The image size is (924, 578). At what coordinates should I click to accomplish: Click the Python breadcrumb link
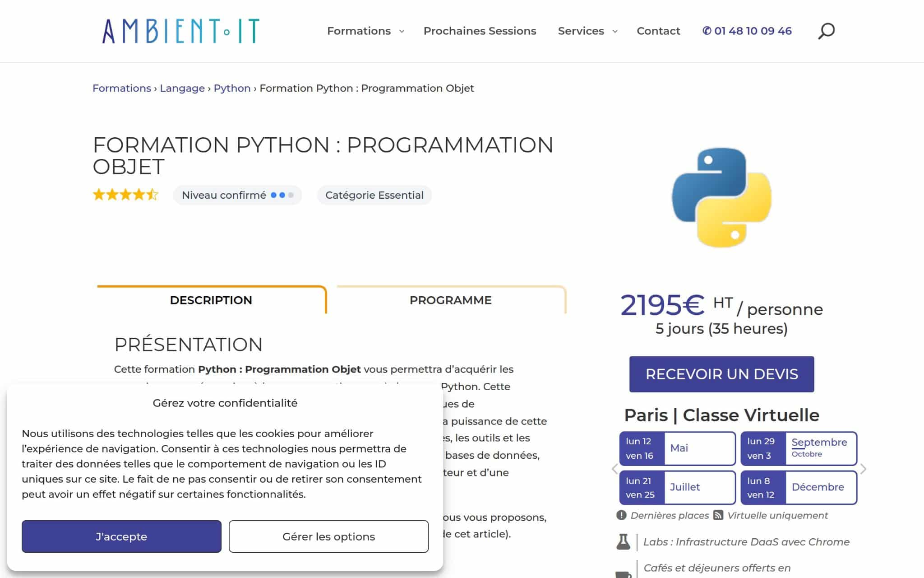pyautogui.click(x=232, y=88)
